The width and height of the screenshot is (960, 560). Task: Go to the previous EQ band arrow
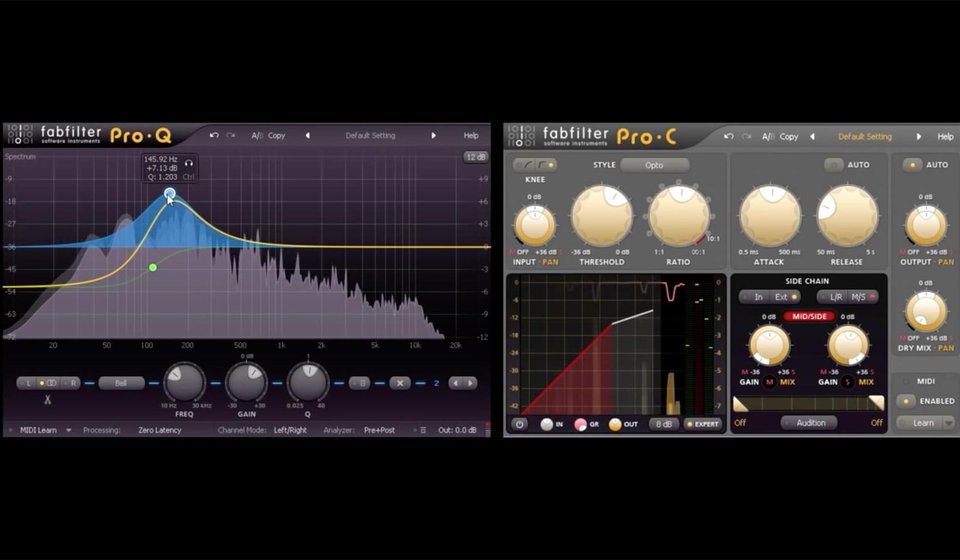click(x=455, y=383)
